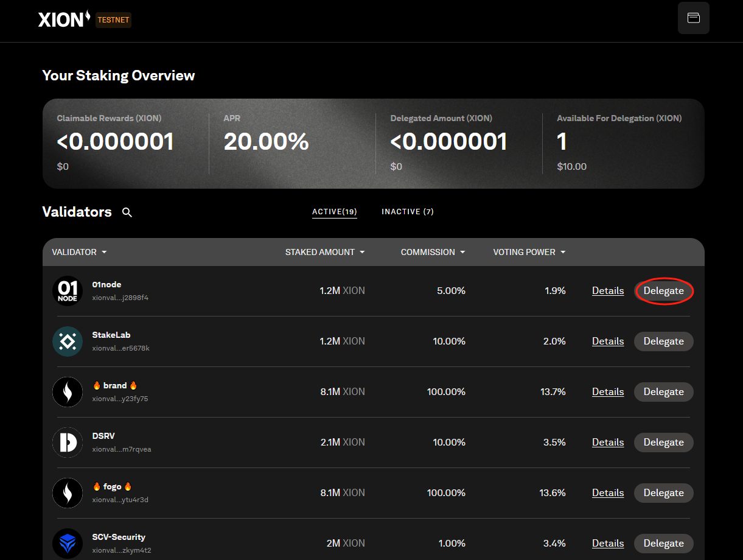Screen dimensions: 743x560
Task: Sort by the VOTING POWER column dropdown
Action: pos(529,252)
